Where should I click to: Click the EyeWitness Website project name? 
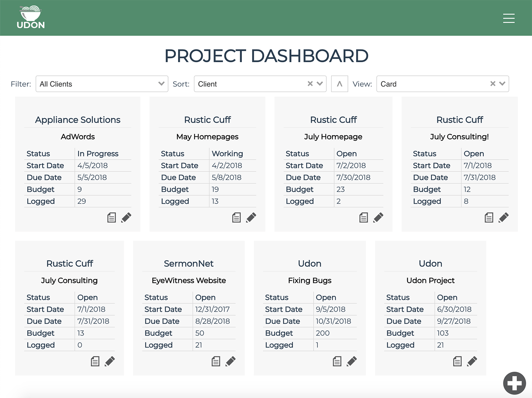[189, 280]
